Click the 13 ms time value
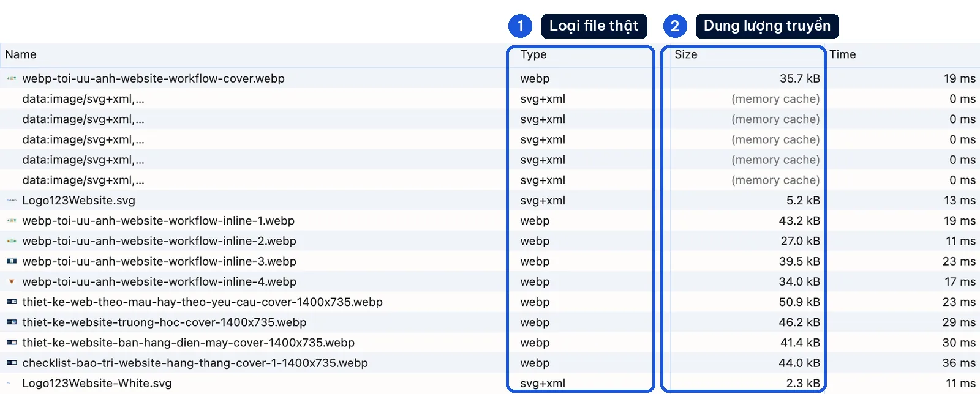Viewport: 980px width, 394px height. pos(960,200)
